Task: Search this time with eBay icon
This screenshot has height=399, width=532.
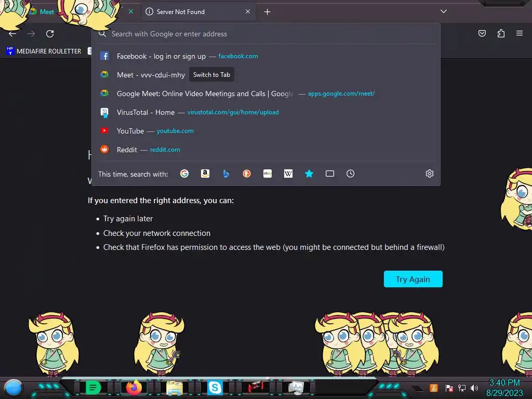Action: coord(268,174)
